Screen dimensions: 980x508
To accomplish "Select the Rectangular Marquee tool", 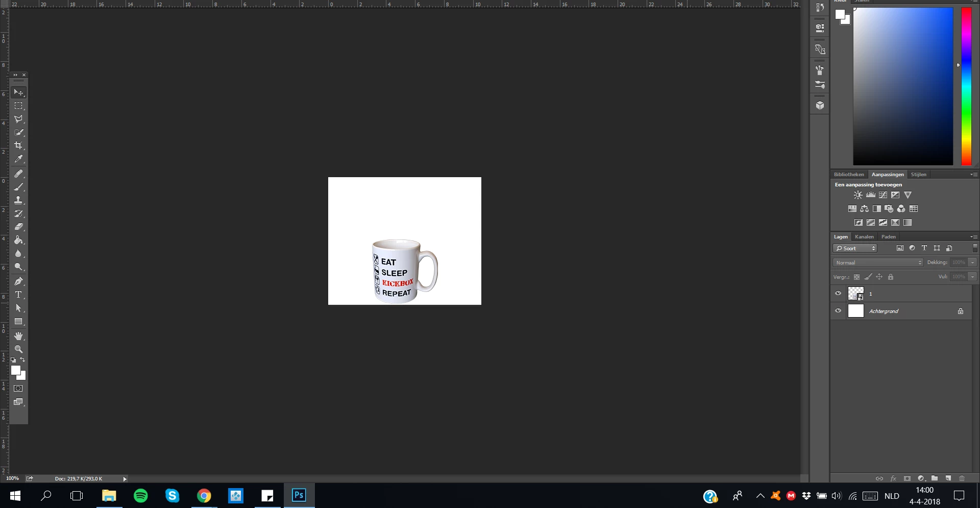I will [x=18, y=106].
